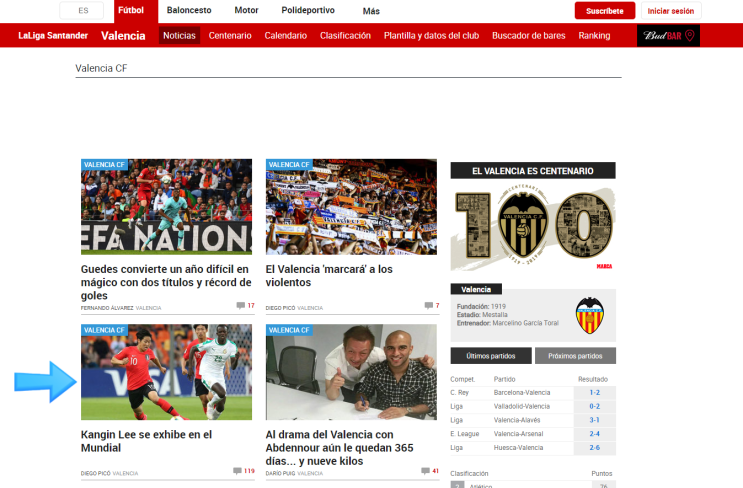Select the Noticias tab
The image size is (743, 488).
click(179, 36)
